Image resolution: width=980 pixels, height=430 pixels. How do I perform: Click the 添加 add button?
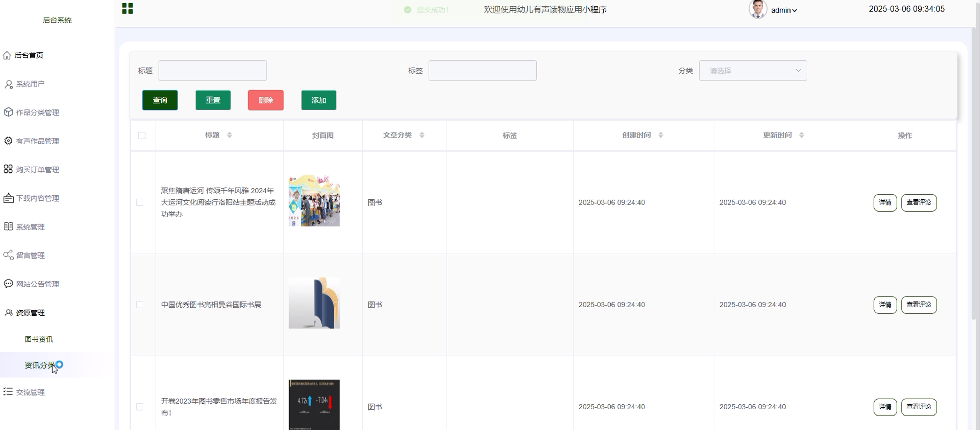319,100
